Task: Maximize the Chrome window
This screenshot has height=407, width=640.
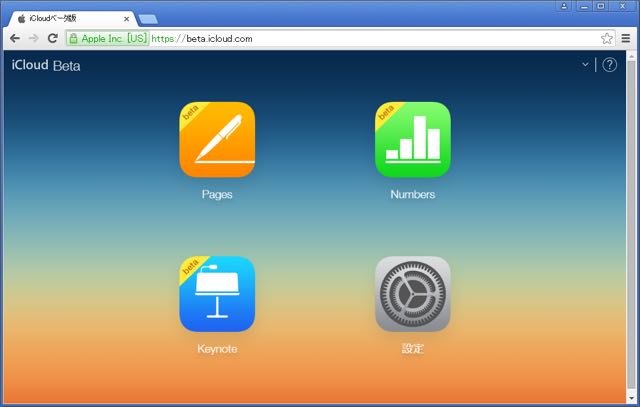Action: [601, 6]
